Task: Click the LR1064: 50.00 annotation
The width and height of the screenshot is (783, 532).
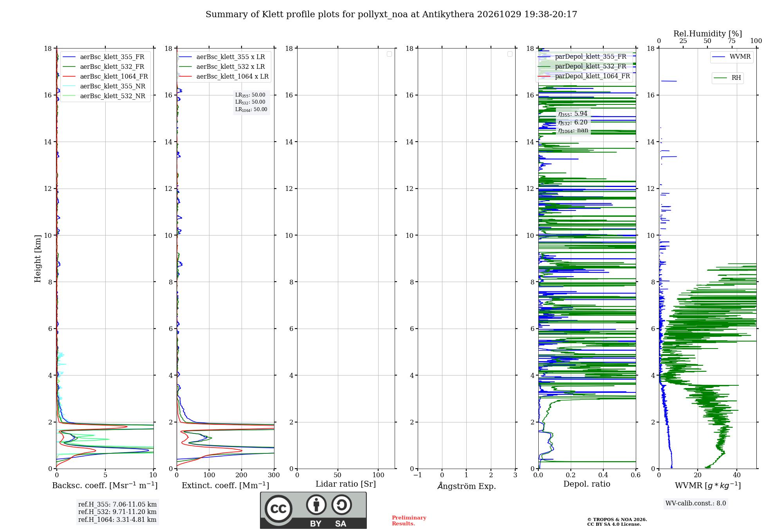Action: [251, 110]
